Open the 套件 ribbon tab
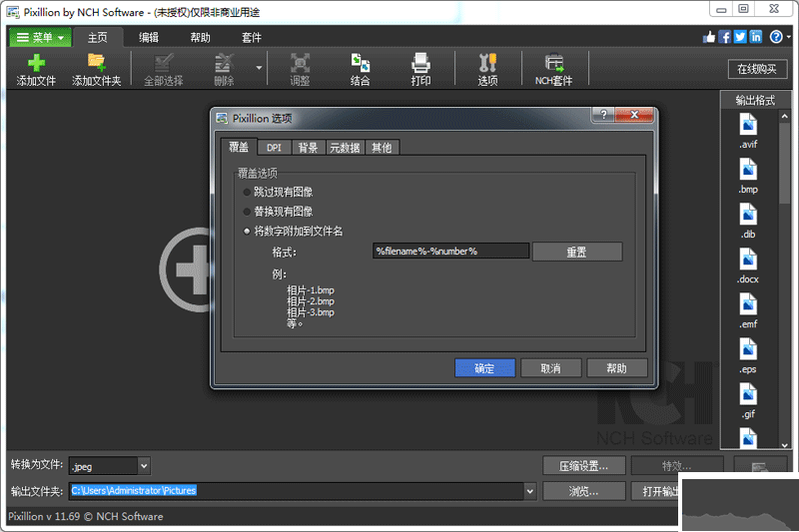The width and height of the screenshot is (799, 532). [x=252, y=37]
